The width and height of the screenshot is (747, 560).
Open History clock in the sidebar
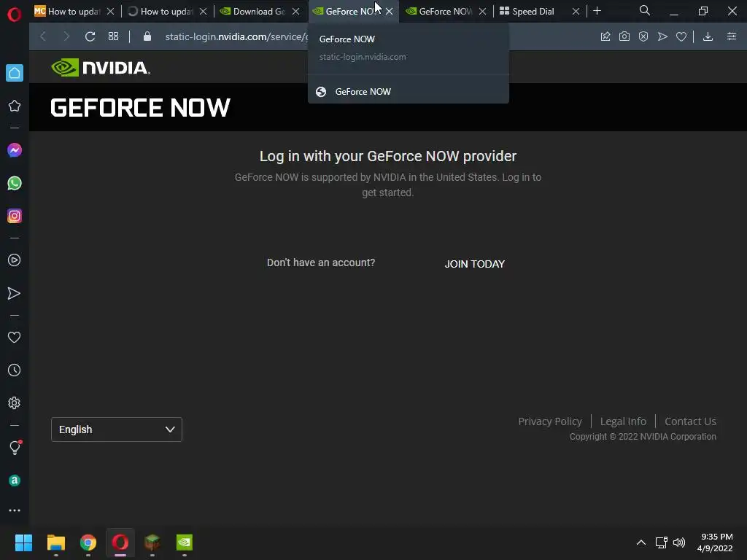[15, 370]
